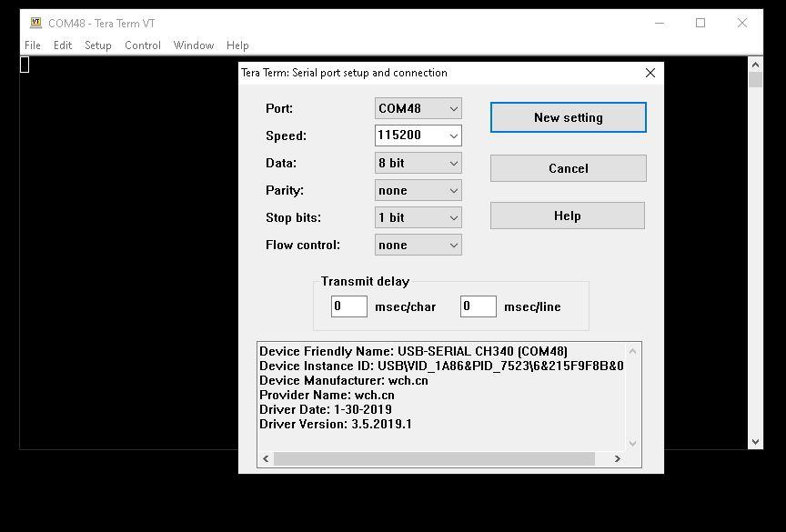Click right arrow of device info scrollbar
The image size is (786, 532).
tap(617, 458)
